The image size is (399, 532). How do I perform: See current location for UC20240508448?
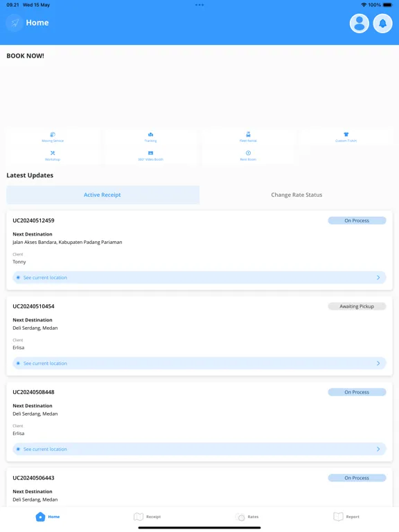click(199, 449)
